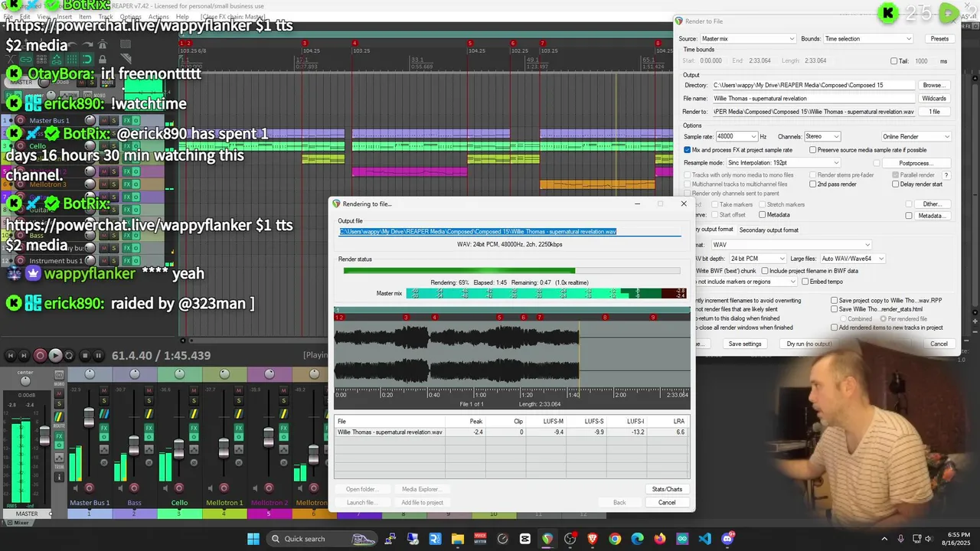Click the Output file path field
The height and width of the screenshot is (551, 980).
click(x=510, y=231)
